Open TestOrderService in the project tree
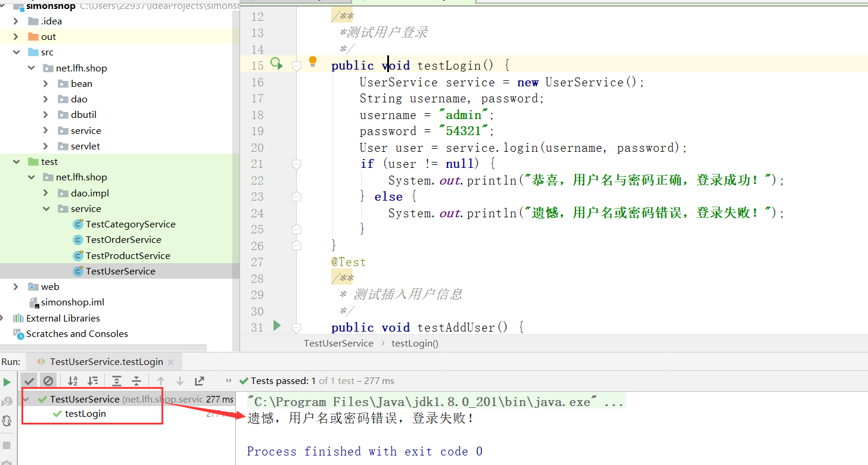This screenshot has width=868, height=465. coord(123,240)
